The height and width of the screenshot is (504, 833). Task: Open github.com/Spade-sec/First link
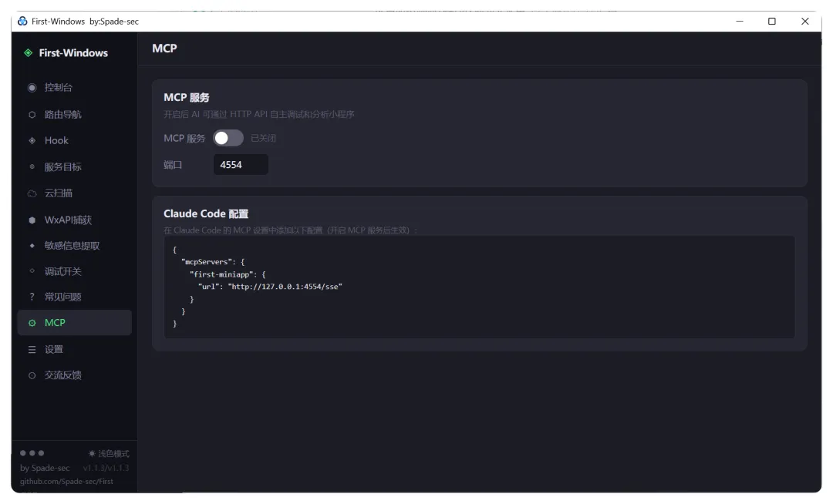(x=66, y=481)
